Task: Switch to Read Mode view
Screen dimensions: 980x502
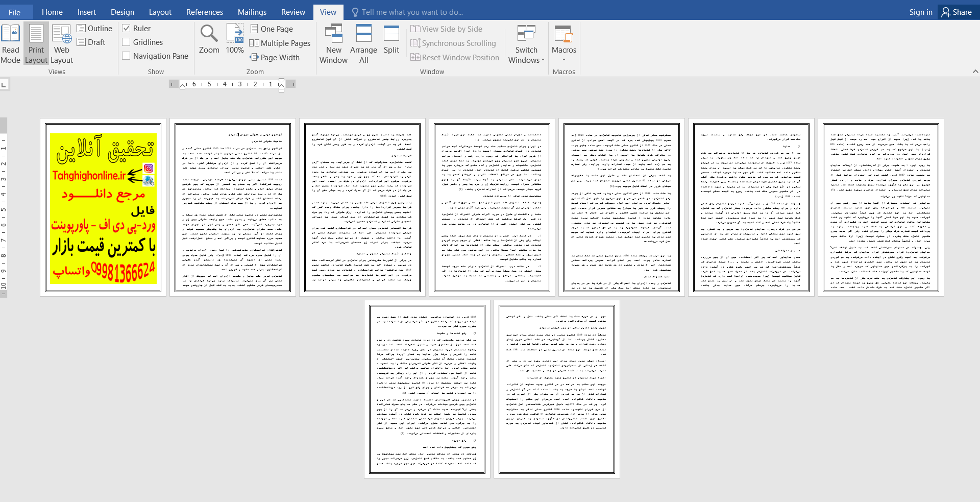Action: coord(10,44)
